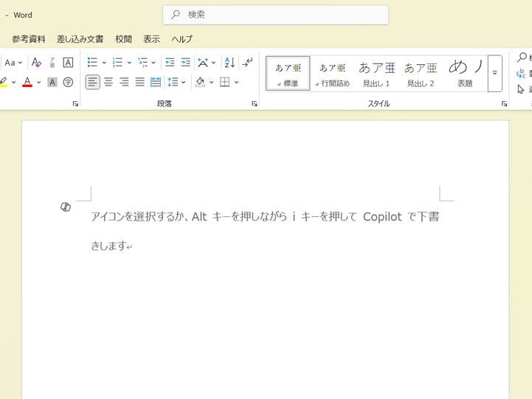The image size is (532, 399).
Task: Sort text with the A-Z icon
Action: click(229, 63)
